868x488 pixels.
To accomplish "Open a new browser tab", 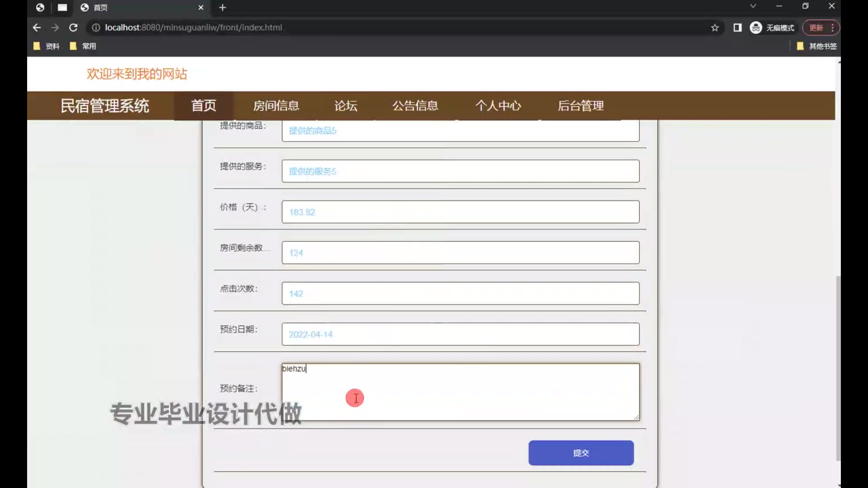I will pos(222,7).
